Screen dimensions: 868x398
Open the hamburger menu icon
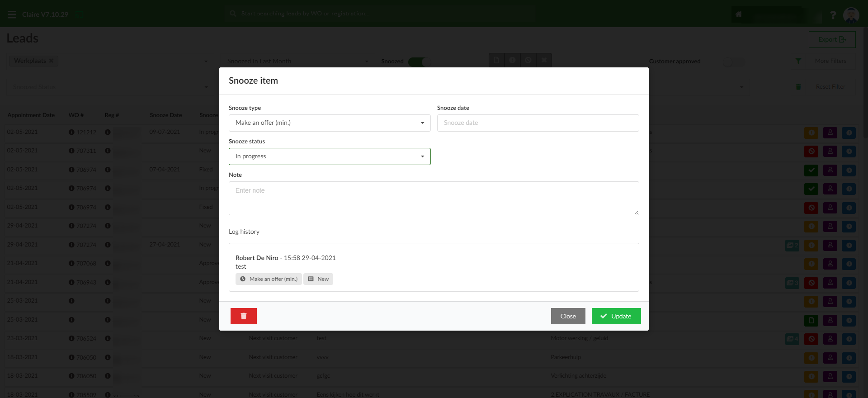[x=12, y=14]
